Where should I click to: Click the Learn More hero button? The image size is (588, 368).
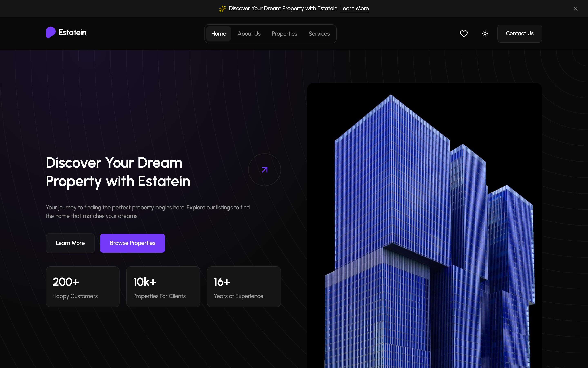pos(70,243)
